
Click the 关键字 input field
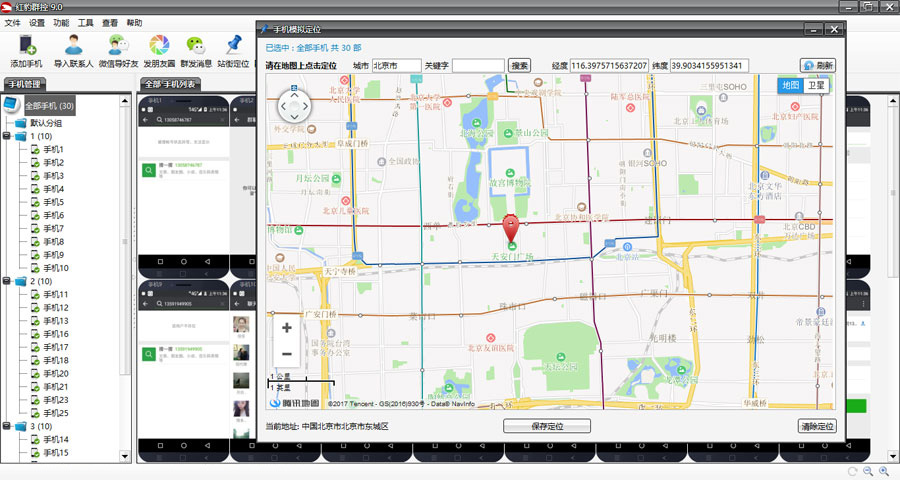pyautogui.click(x=478, y=65)
